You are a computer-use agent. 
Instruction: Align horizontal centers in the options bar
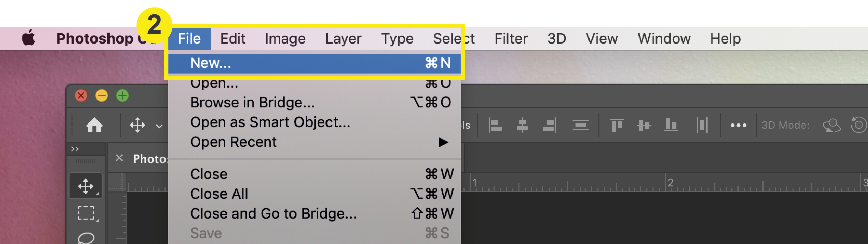(x=522, y=125)
